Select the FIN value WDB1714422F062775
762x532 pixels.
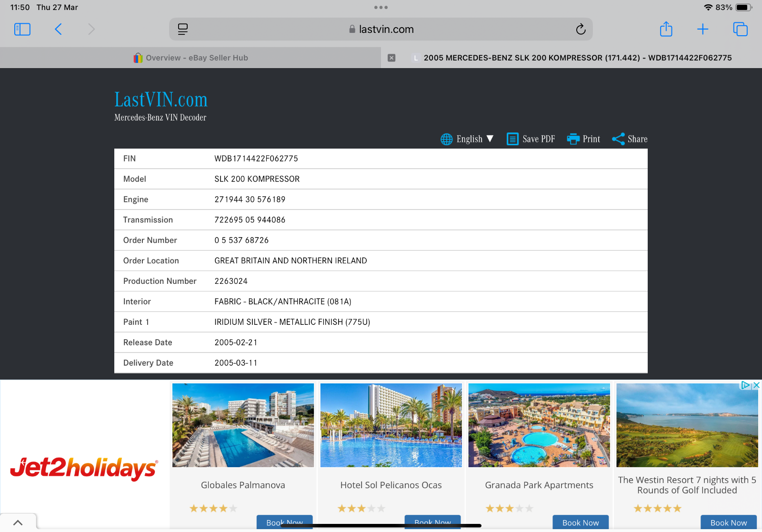(256, 159)
